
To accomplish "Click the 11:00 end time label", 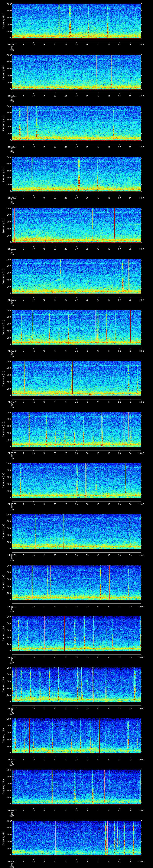I will (x=141, y=504).
